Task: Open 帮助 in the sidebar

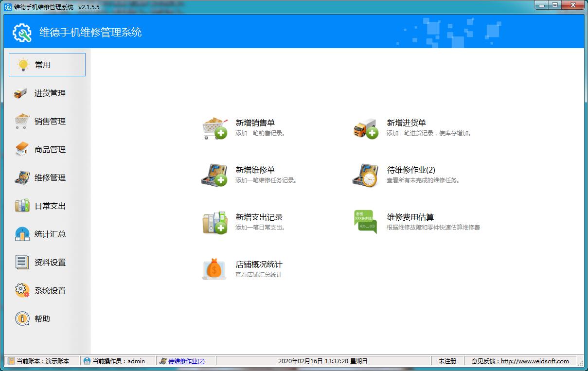Action: tap(47, 318)
